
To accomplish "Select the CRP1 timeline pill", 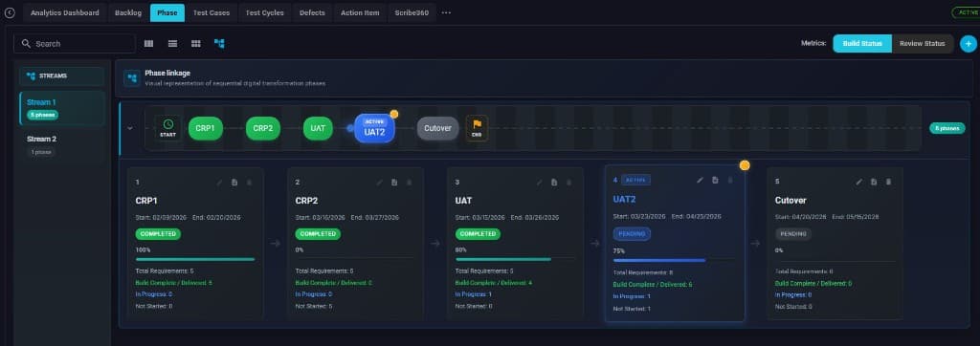I will click(x=206, y=128).
